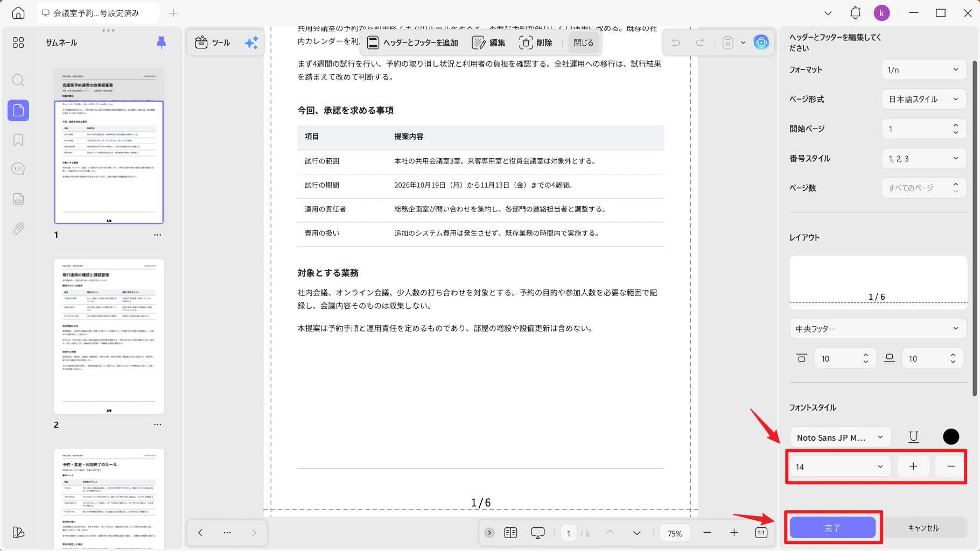Click the 編集 toolbar item
Viewport: 980px width, 551px height.
pyautogui.click(x=489, y=43)
